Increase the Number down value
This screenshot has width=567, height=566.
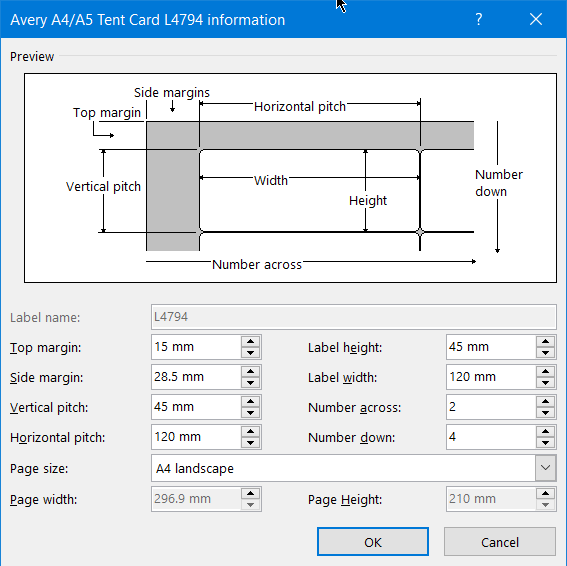(x=546, y=431)
